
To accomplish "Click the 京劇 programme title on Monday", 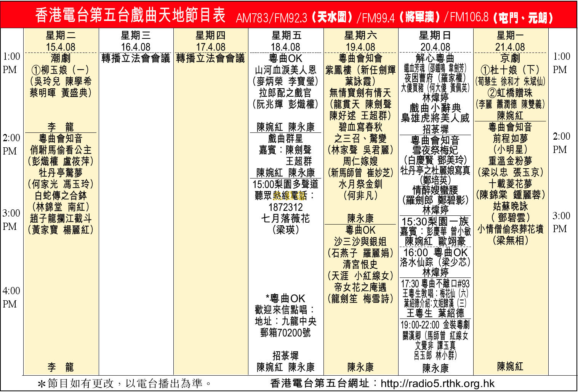I will pyautogui.click(x=510, y=58).
